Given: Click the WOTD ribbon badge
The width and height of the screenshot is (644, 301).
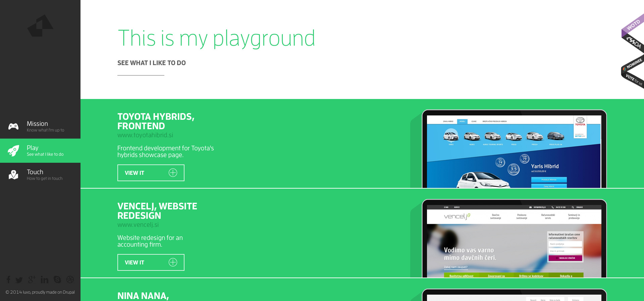Looking at the screenshot, I should pyautogui.click(x=633, y=25).
